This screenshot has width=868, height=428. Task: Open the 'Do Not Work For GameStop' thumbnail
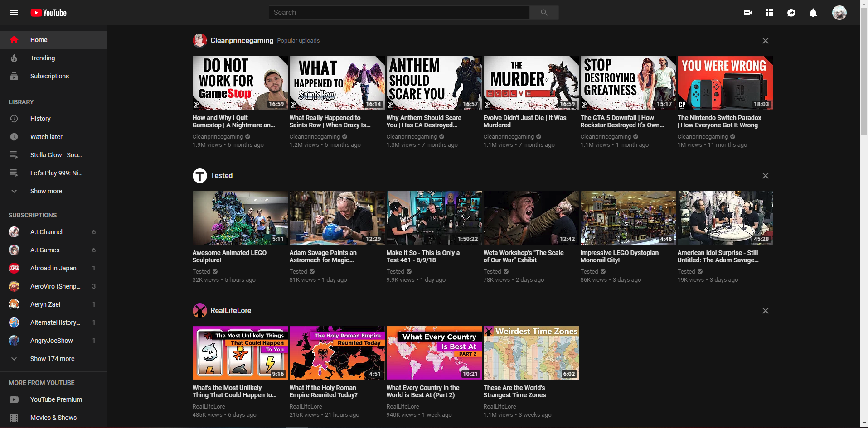[x=240, y=83]
